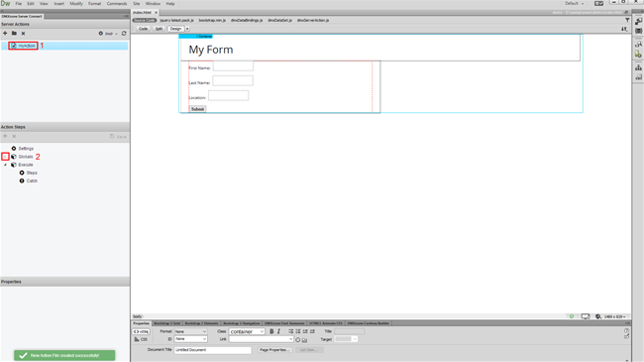Expand the Globals tree node

click(x=5, y=157)
